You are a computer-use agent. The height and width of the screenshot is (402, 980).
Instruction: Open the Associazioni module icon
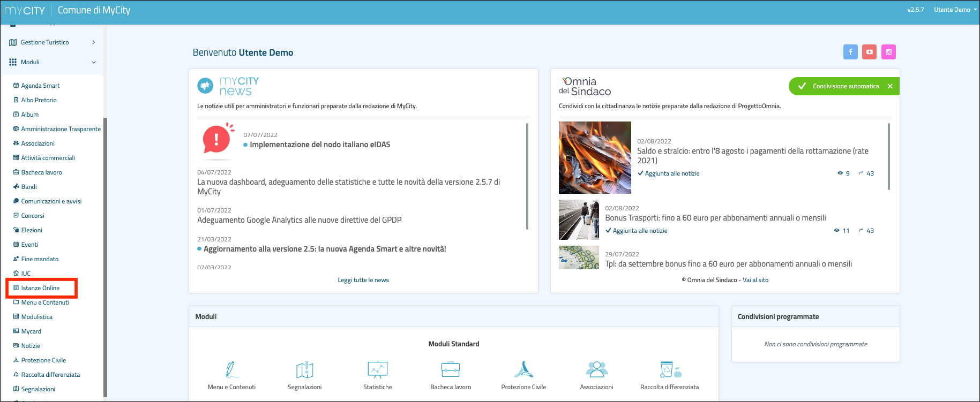coord(596,369)
